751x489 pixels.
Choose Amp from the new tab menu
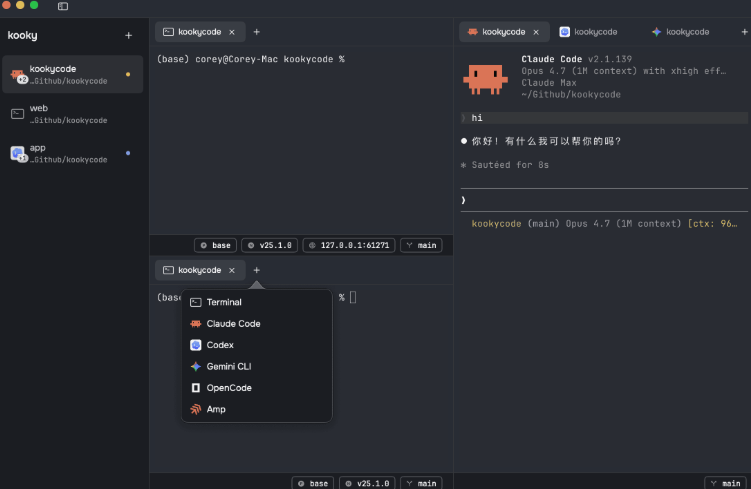pyautogui.click(x=257, y=409)
